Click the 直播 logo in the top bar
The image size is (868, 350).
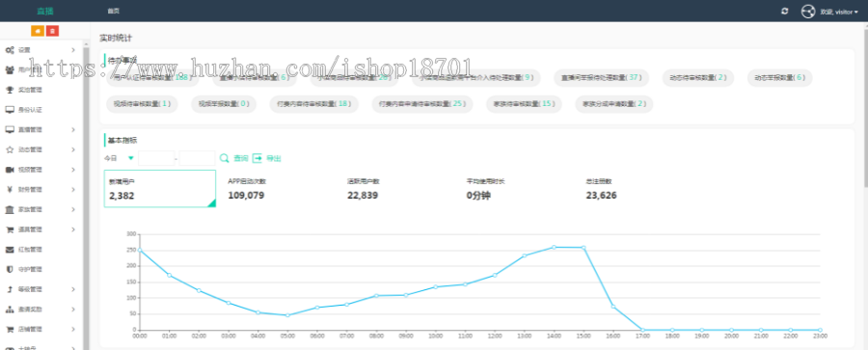45,11
